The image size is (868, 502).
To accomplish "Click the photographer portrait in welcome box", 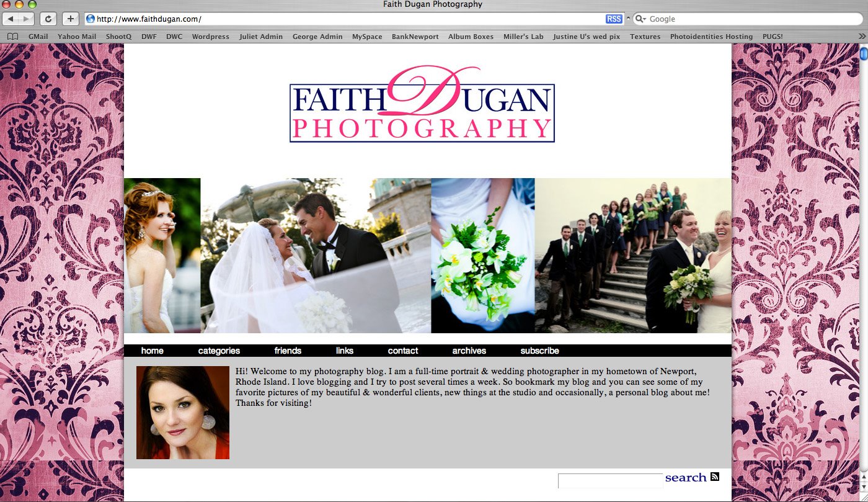I will (x=183, y=413).
